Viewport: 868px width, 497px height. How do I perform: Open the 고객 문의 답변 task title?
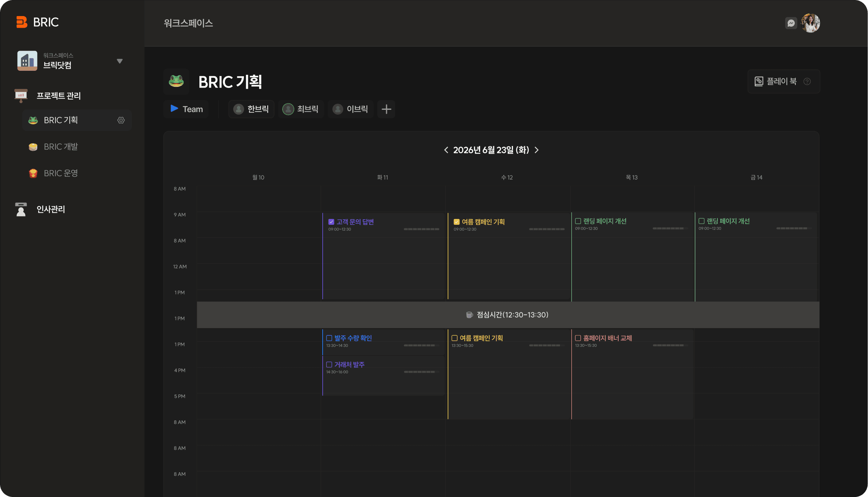(355, 222)
